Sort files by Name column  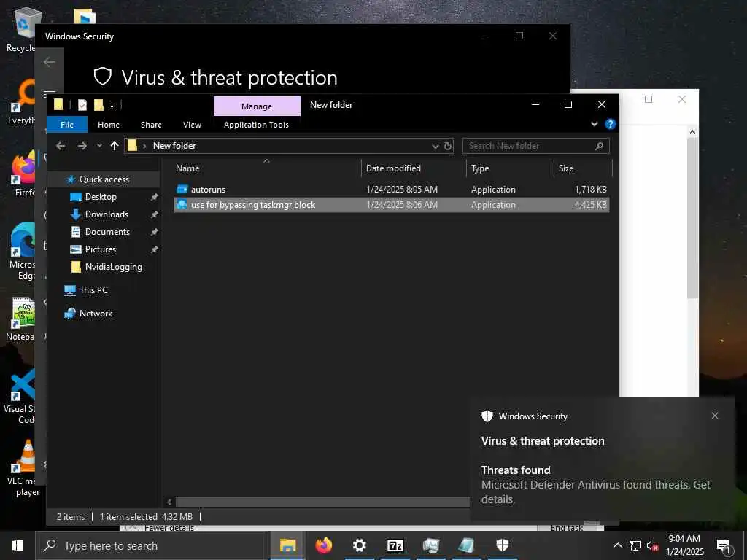[187, 168]
